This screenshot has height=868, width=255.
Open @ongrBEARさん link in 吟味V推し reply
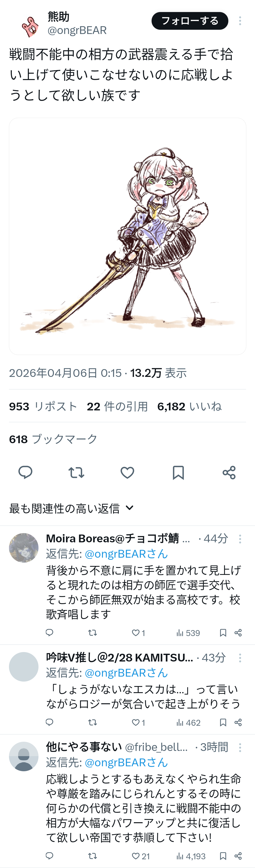click(x=126, y=673)
